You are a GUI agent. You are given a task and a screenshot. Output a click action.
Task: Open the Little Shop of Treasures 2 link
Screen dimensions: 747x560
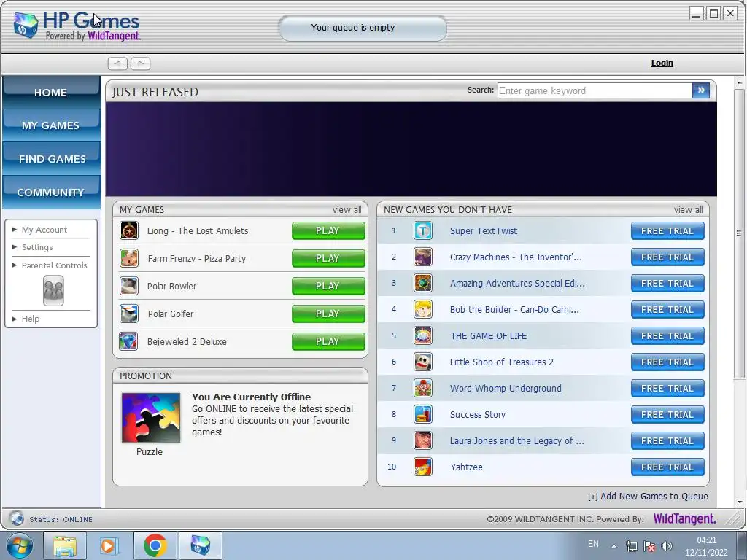click(502, 362)
